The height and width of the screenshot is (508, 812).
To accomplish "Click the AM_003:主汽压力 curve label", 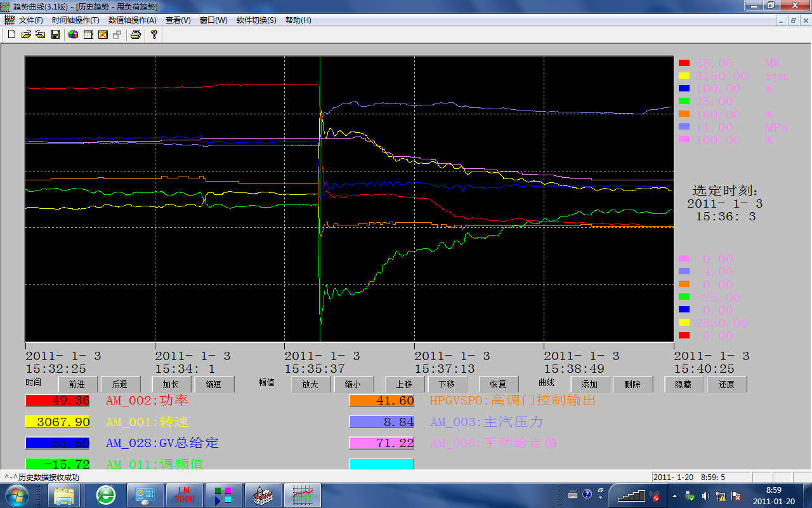I will (487, 422).
